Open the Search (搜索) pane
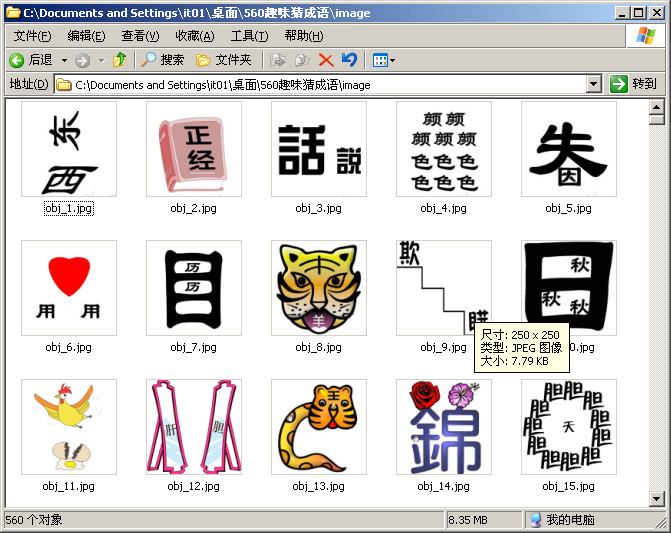The width and height of the screenshot is (671, 533). click(x=162, y=60)
